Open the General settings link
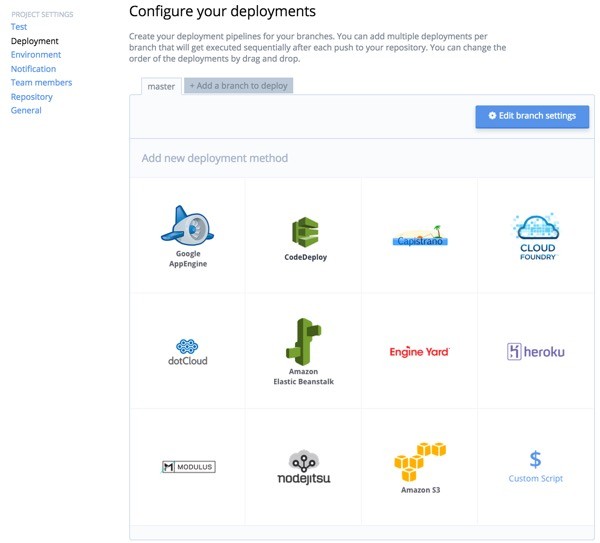This screenshot has height=543, width=600. [26, 111]
